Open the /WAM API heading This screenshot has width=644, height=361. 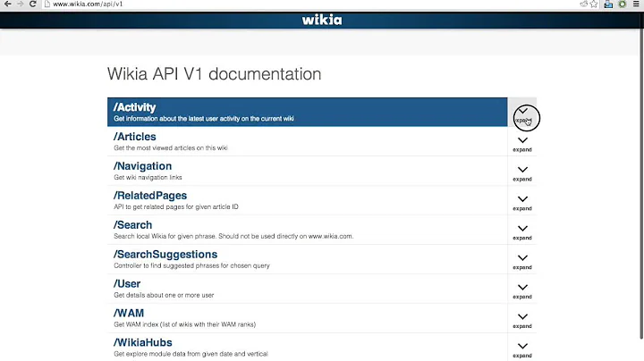coord(129,314)
